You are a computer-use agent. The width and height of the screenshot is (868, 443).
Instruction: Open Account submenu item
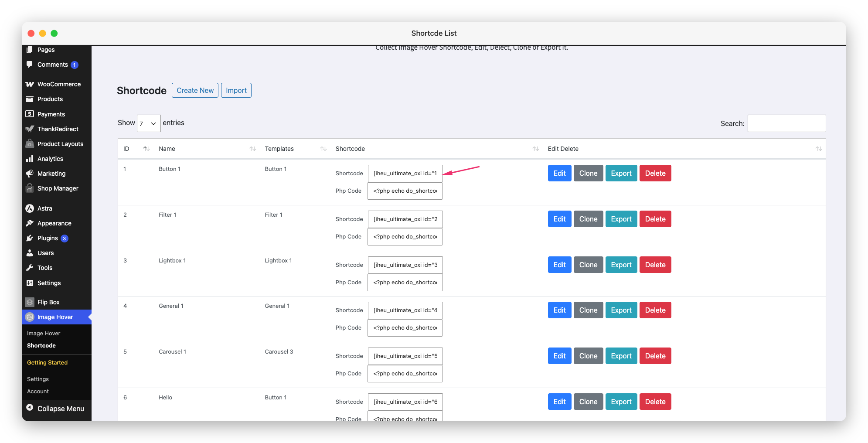tap(38, 392)
